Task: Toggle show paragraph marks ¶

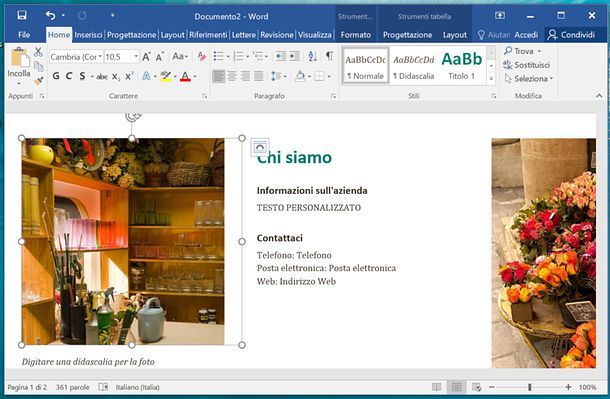Action: click(x=330, y=56)
